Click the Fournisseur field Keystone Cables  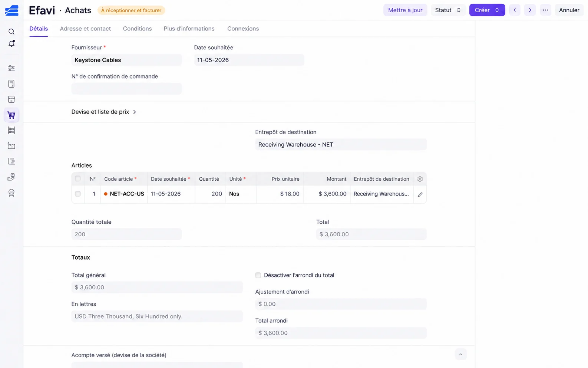point(126,60)
